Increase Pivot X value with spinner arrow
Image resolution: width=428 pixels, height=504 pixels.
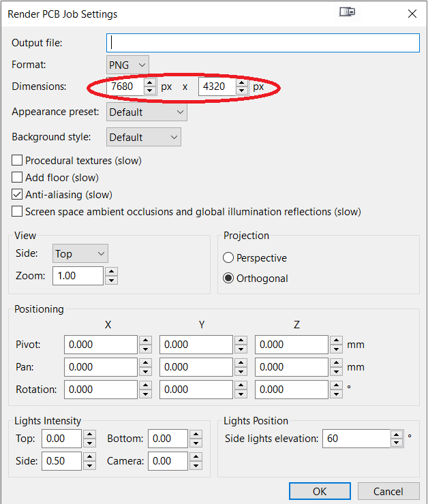coord(145,341)
